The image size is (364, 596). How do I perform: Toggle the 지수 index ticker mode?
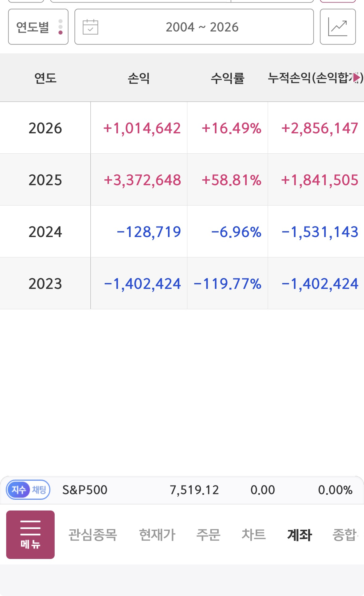pyautogui.click(x=19, y=490)
